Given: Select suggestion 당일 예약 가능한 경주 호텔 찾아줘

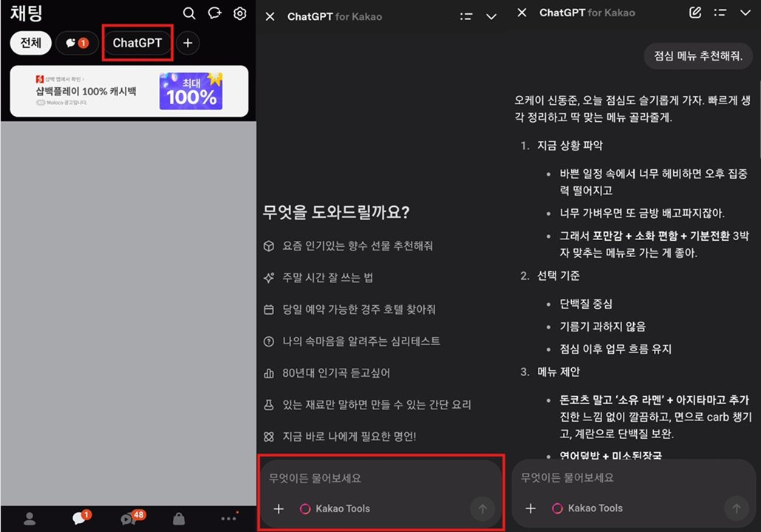Looking at the screenshot, I should 359,309.
